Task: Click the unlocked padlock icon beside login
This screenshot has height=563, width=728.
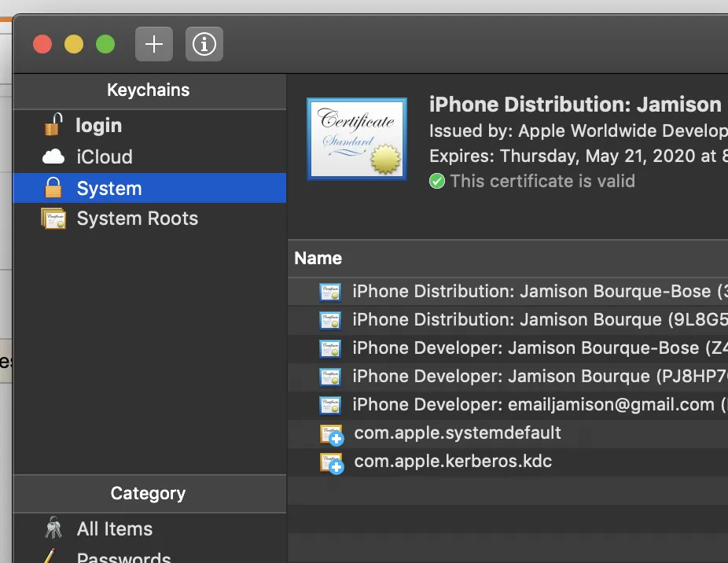Action: click(54, 124)
